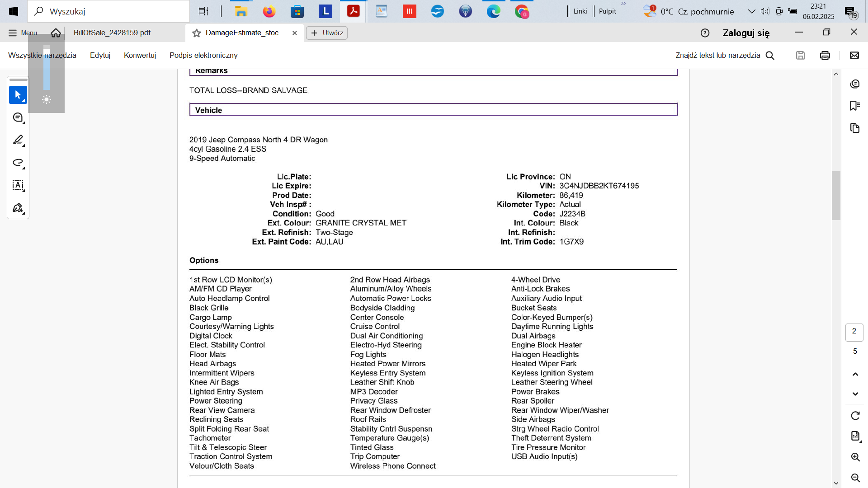This screenshot has height=488, width=868.
Task: Choose the highlighter pen tool
Action: (x=18, y=140)
